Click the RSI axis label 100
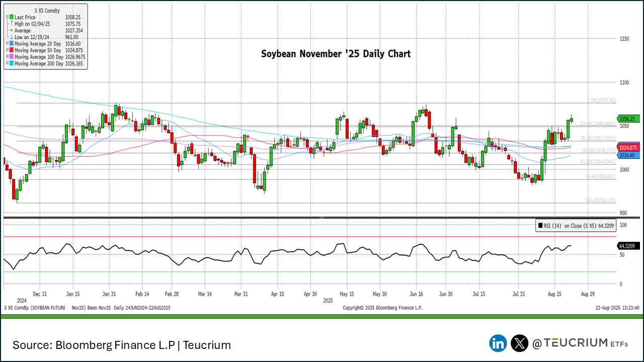This screenshot has width=644, height=362. (624, 225)
